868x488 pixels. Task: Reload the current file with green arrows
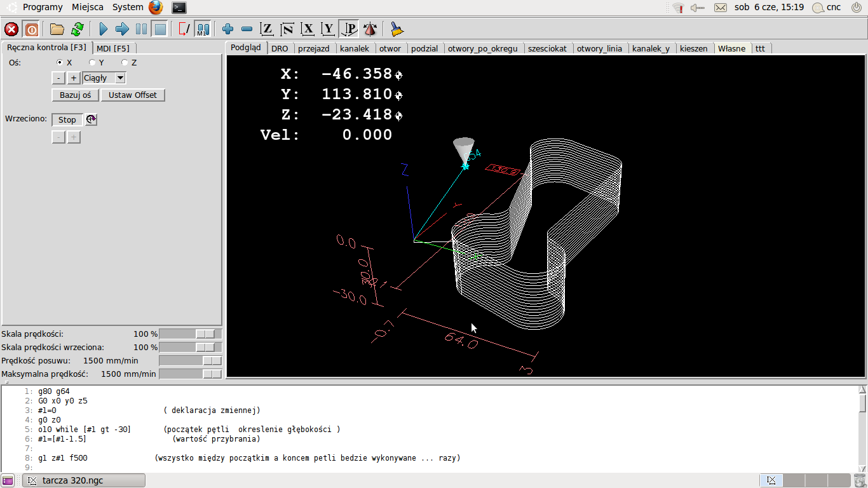point(78,29)
